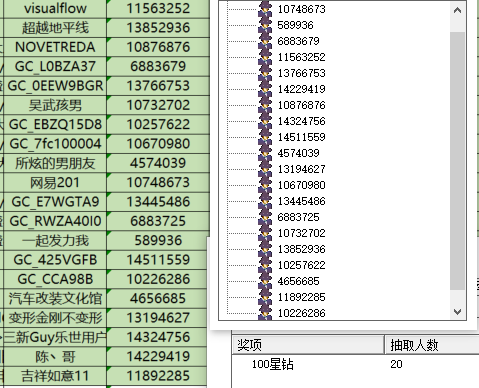Click the avatar icon beside 11563252 in list
This screenshot has height=388, width=479.
tap(265, 57)
